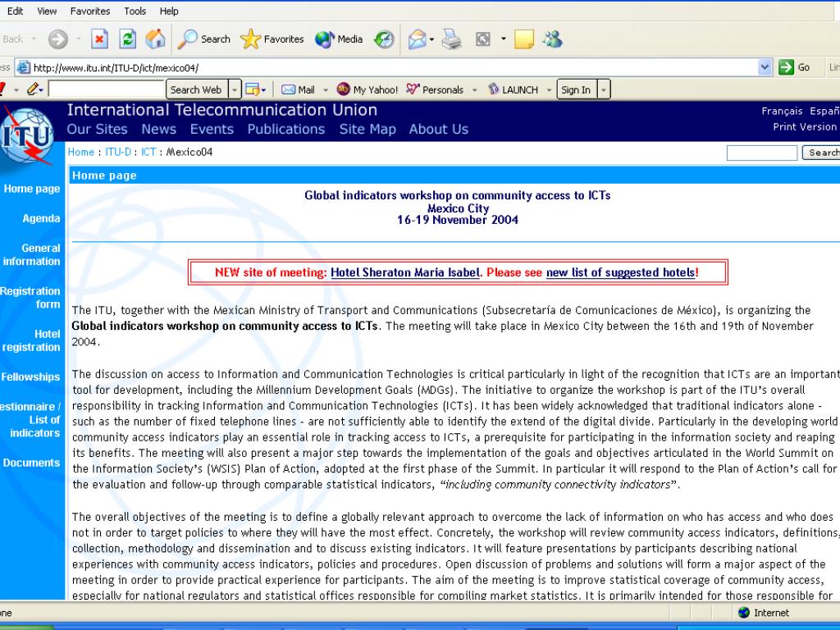Screen dimensions: 840x630
Task: Click the Yahoo toolbar bookmark page icon
Action: (252, 89)
